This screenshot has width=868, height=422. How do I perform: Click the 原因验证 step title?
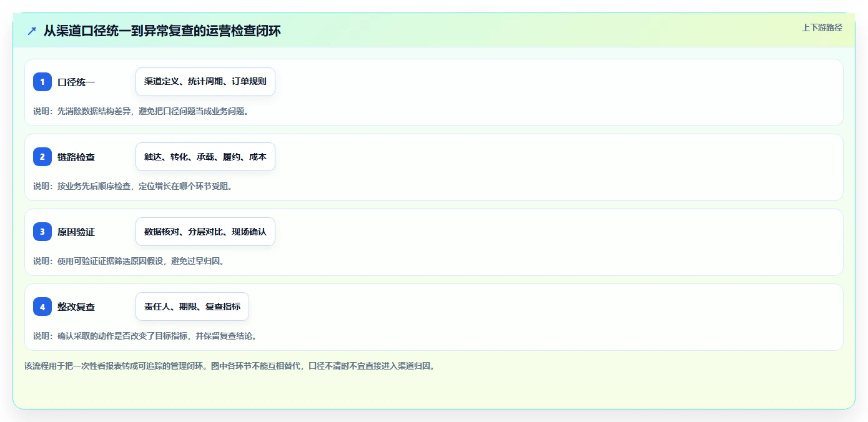pos(76,232)
